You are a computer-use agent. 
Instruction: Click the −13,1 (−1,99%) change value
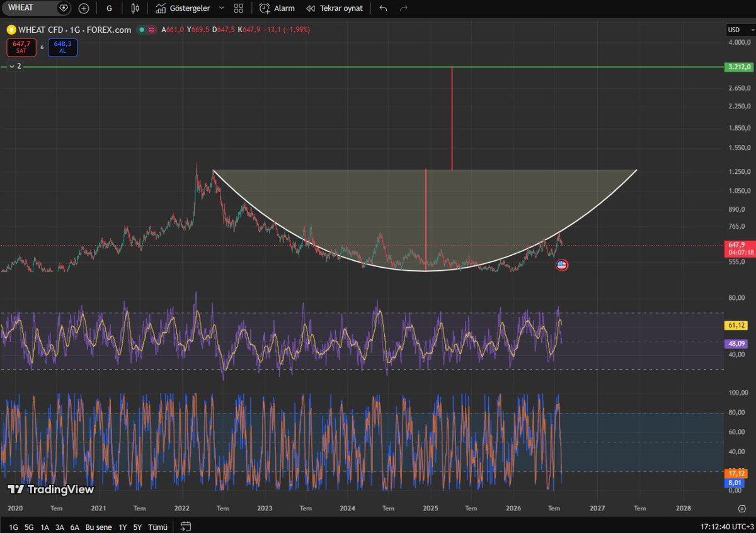[287, 30]
